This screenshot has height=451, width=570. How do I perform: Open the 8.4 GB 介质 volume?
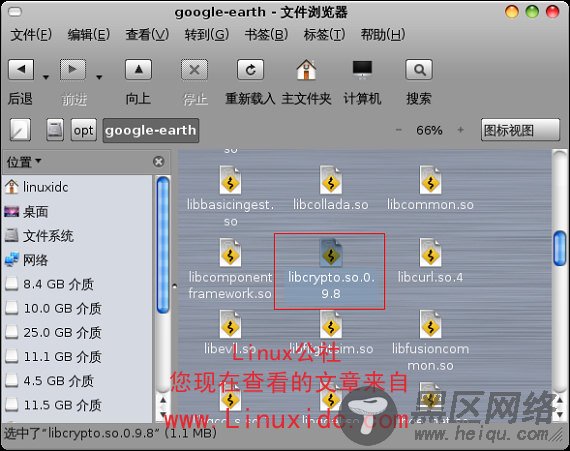coord(77,284)
